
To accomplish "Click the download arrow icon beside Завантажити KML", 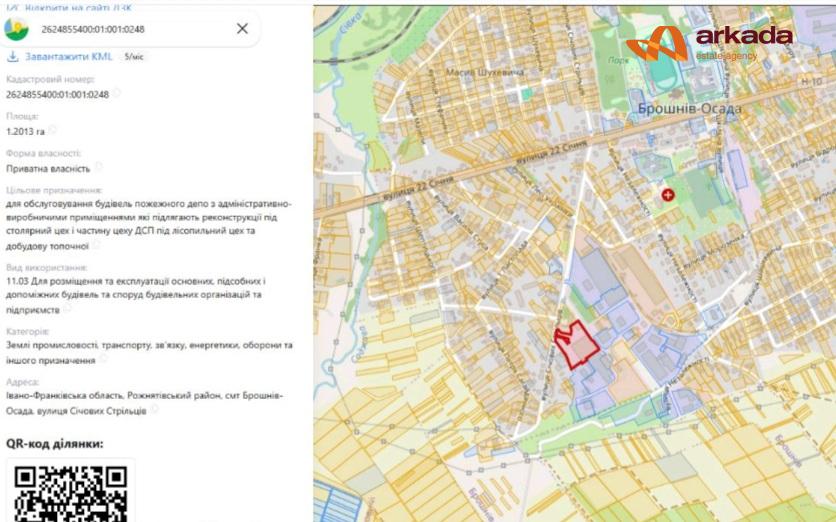I will pyautogui.click(x=12, y=57).
